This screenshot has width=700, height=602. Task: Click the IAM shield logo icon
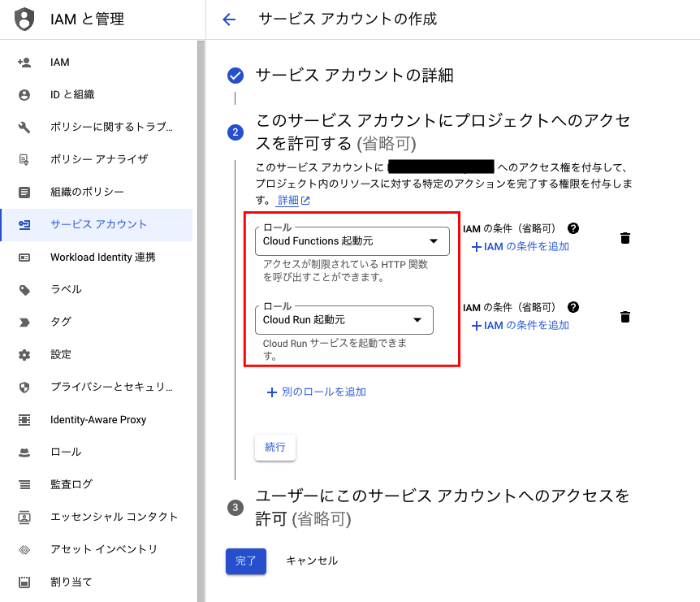pos(24,19)
